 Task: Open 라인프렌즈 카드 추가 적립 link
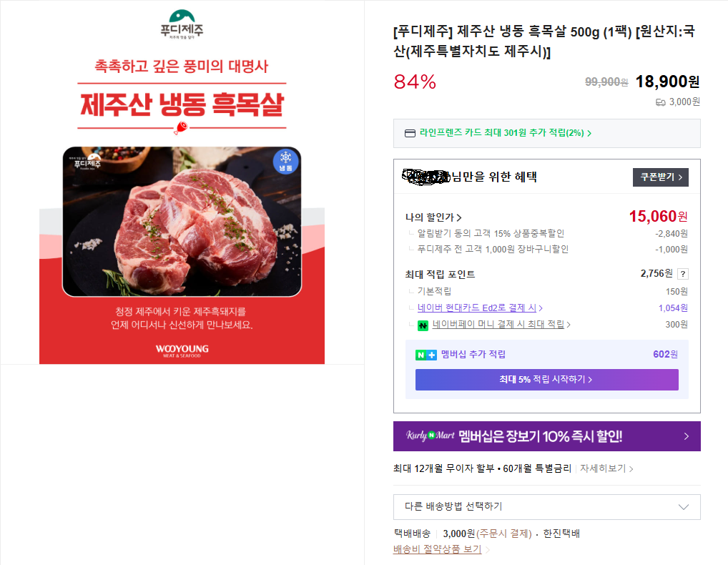pos(505,133)
